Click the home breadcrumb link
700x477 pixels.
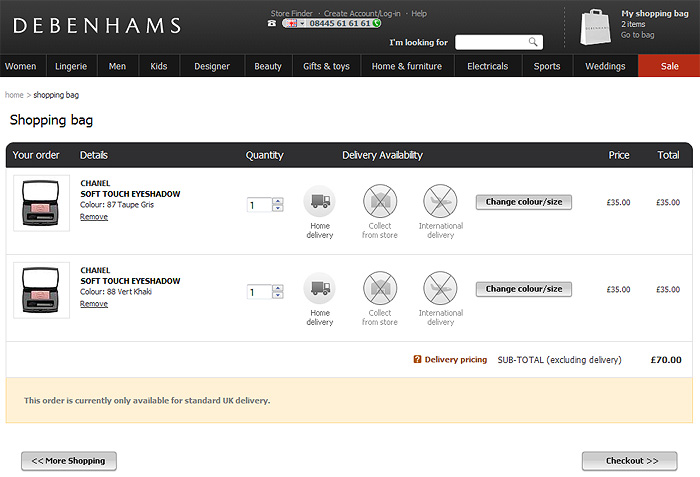(14, 95)
